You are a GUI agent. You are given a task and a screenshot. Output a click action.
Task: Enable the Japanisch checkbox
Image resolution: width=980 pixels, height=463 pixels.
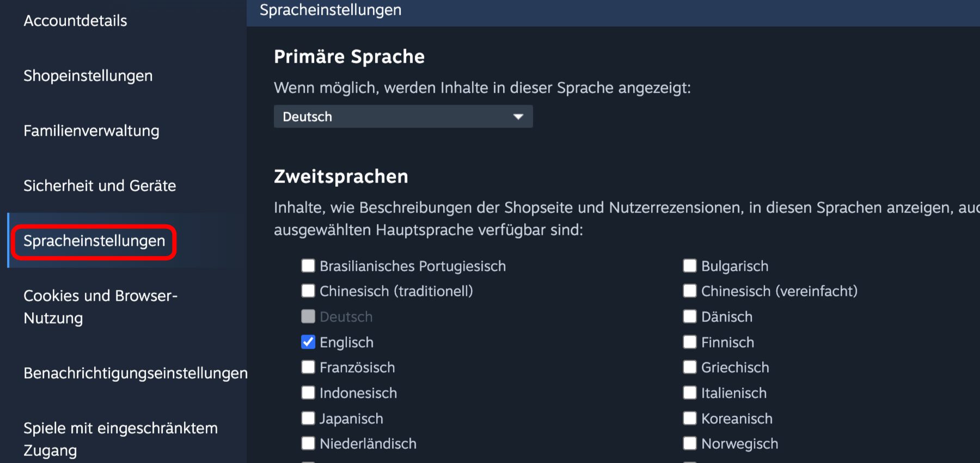[x=308, y=418]
